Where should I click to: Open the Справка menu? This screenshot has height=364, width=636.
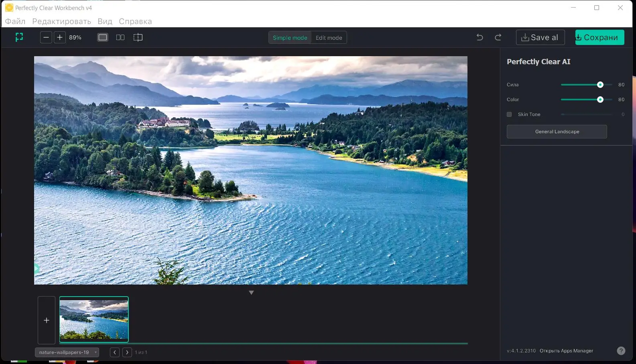[136, 21]
